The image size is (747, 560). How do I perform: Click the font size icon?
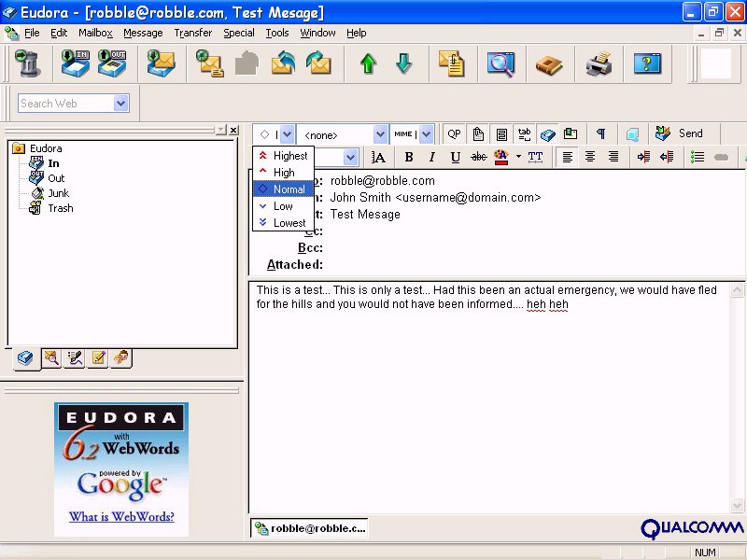(x=378, y=157)
